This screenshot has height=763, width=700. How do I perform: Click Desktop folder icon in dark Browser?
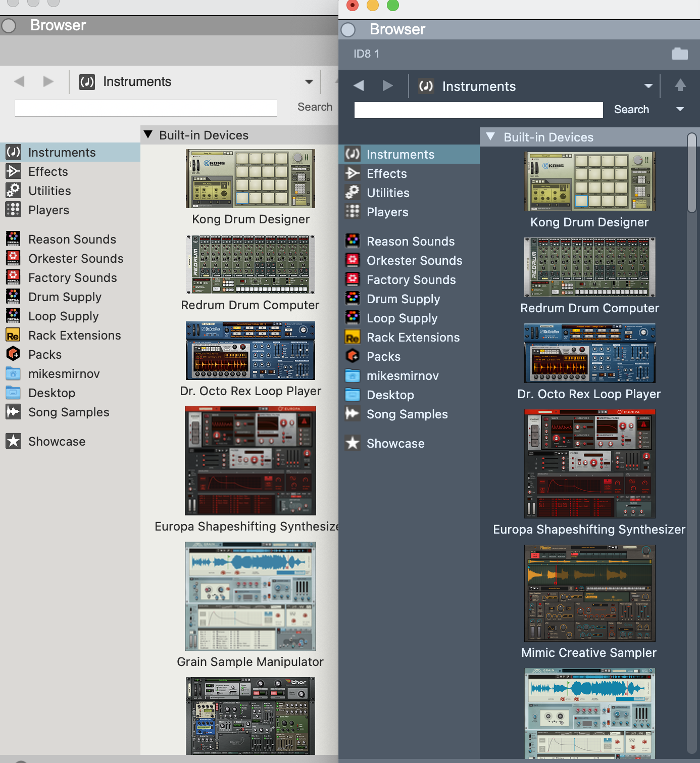point(352,395)
